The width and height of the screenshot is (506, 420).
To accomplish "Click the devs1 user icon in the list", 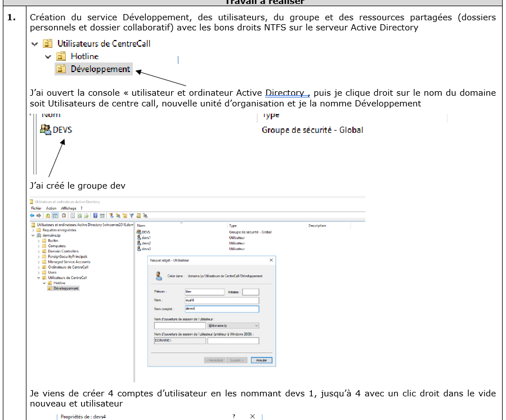I will 139,238.
